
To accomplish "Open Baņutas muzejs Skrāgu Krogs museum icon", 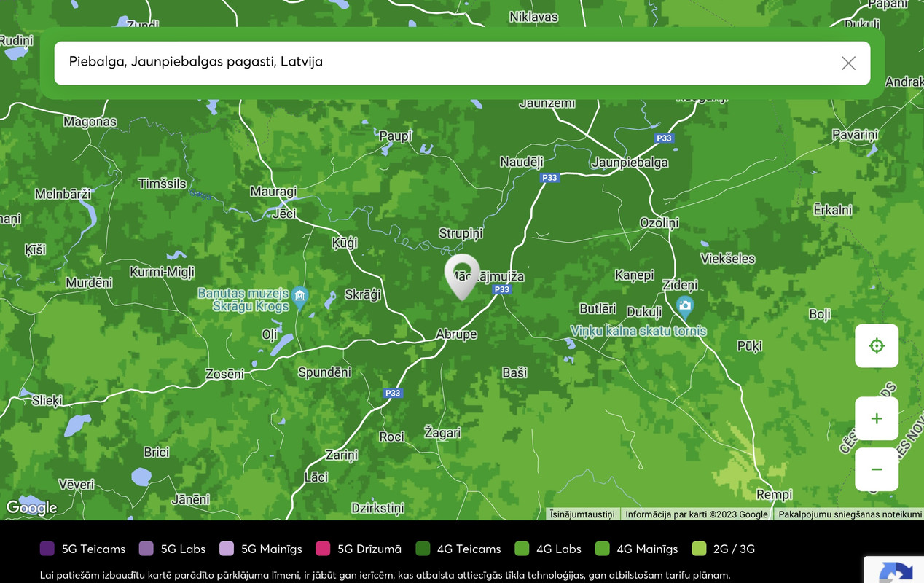I will (299, 296).
